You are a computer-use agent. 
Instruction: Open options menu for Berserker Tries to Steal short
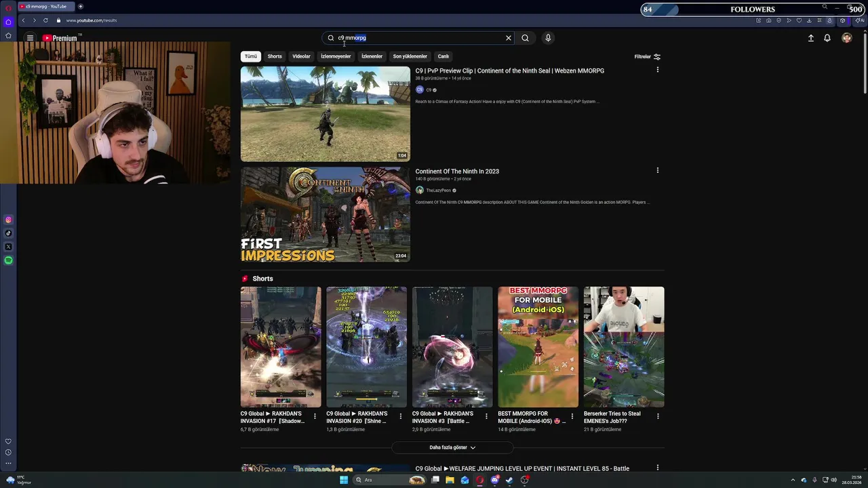coord(658,416)
